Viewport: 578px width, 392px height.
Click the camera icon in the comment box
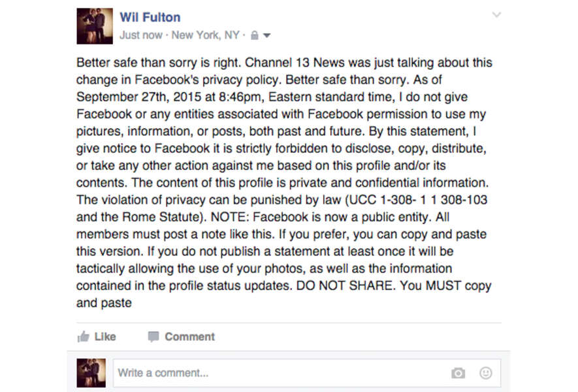click(458, 372)
